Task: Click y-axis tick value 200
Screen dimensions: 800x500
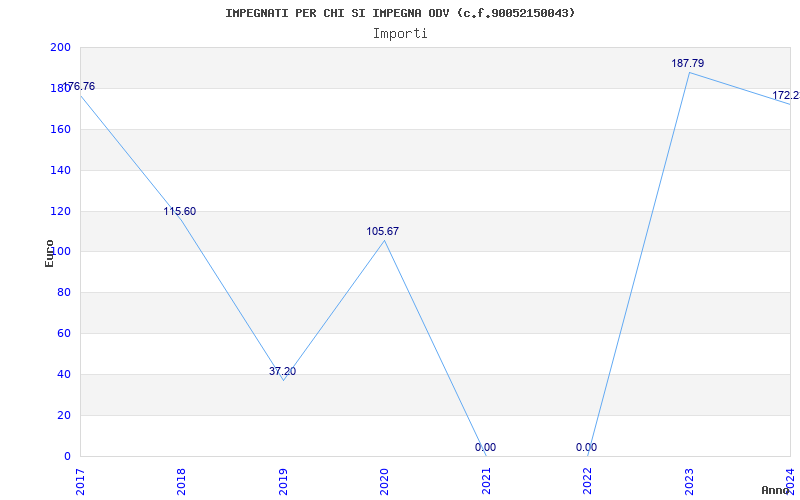Action: pyautogui.click(x=60, y=47)
